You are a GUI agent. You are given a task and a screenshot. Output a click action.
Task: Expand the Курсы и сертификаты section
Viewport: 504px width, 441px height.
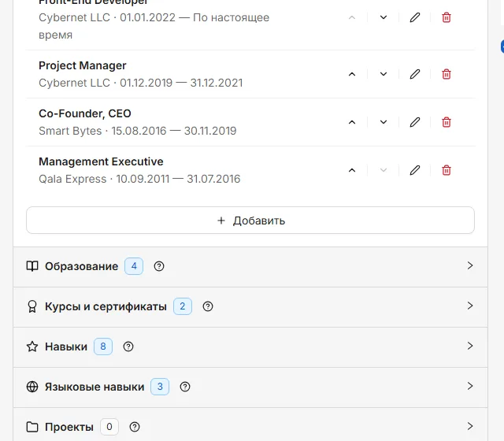tap(250, 306)
